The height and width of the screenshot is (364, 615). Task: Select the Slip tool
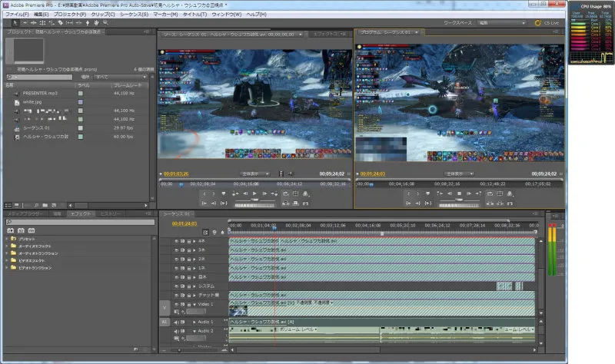69,23
